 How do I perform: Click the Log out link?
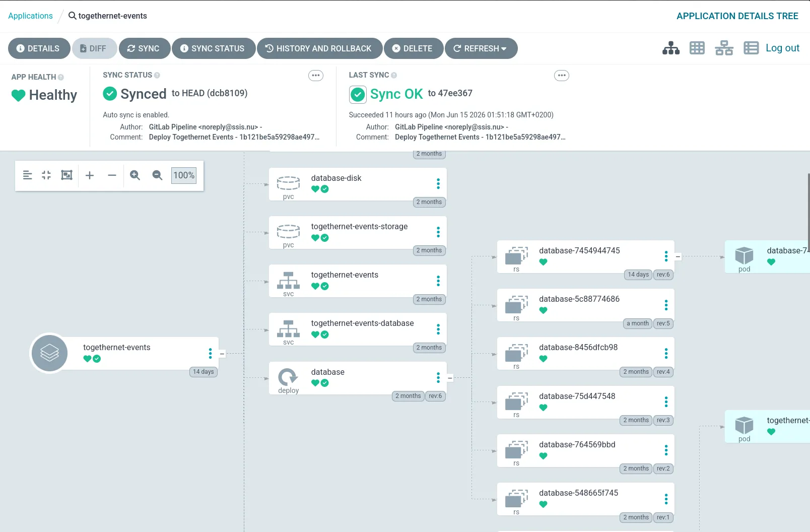coord(782,48)
